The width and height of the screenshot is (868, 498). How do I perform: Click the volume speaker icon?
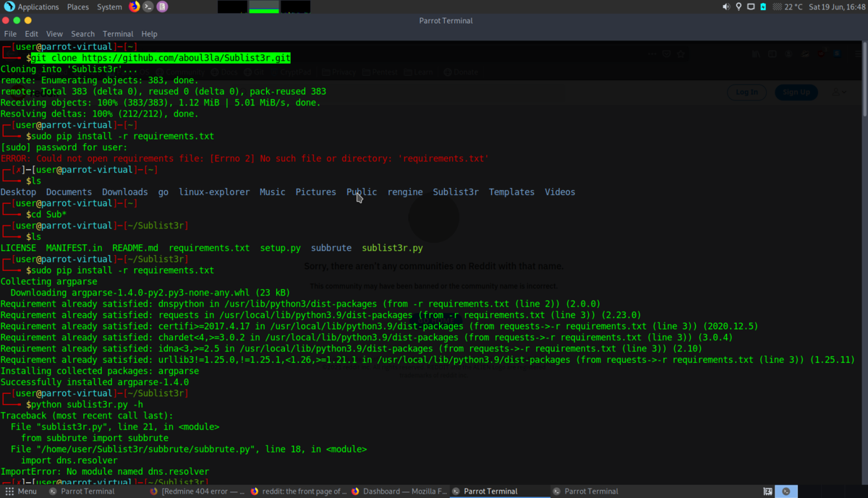726,7
